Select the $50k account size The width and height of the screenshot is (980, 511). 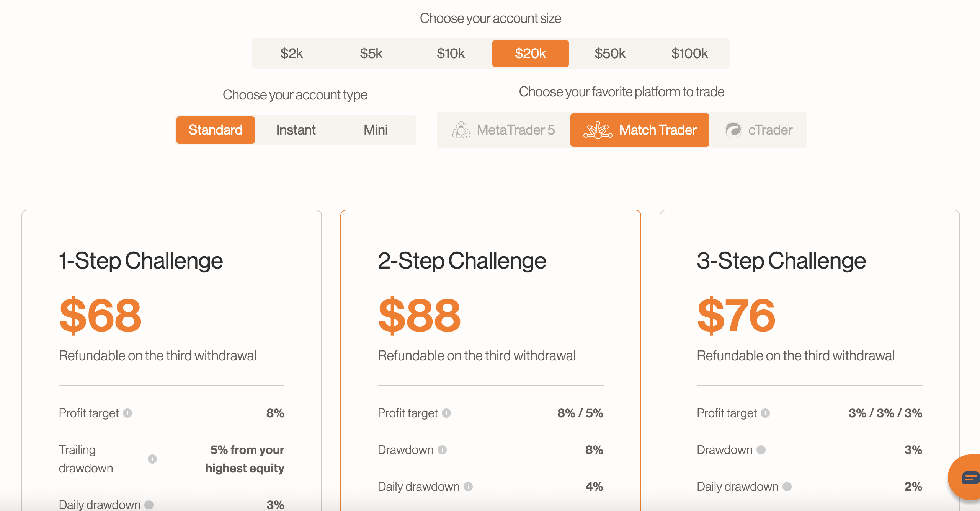click(x=610, y=54)
